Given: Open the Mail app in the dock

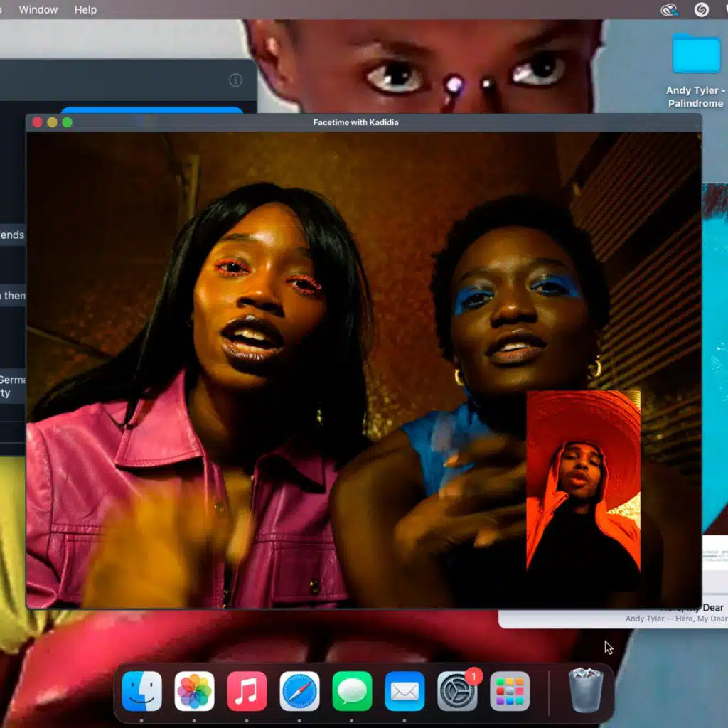Looking at the screenshot, I should pos(405,690).
